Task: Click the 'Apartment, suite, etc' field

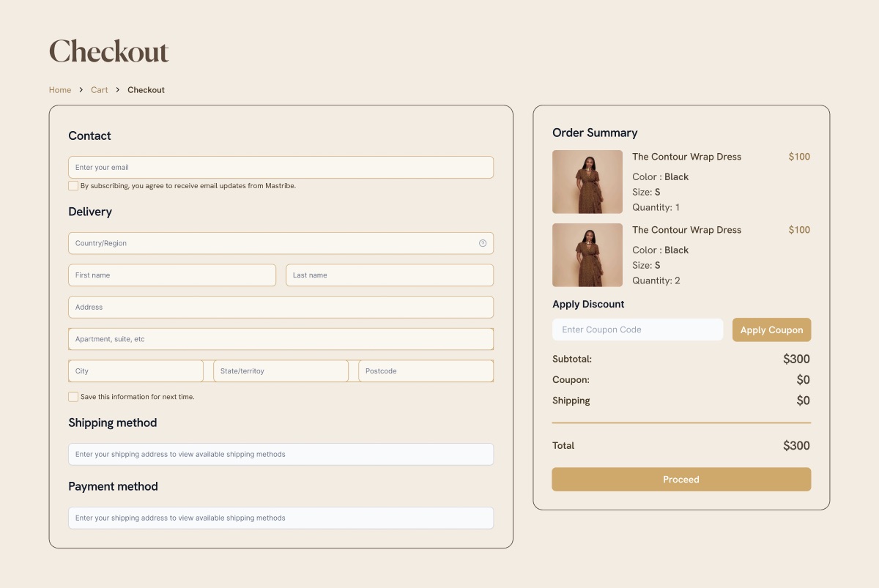Action: click(281, 339)
